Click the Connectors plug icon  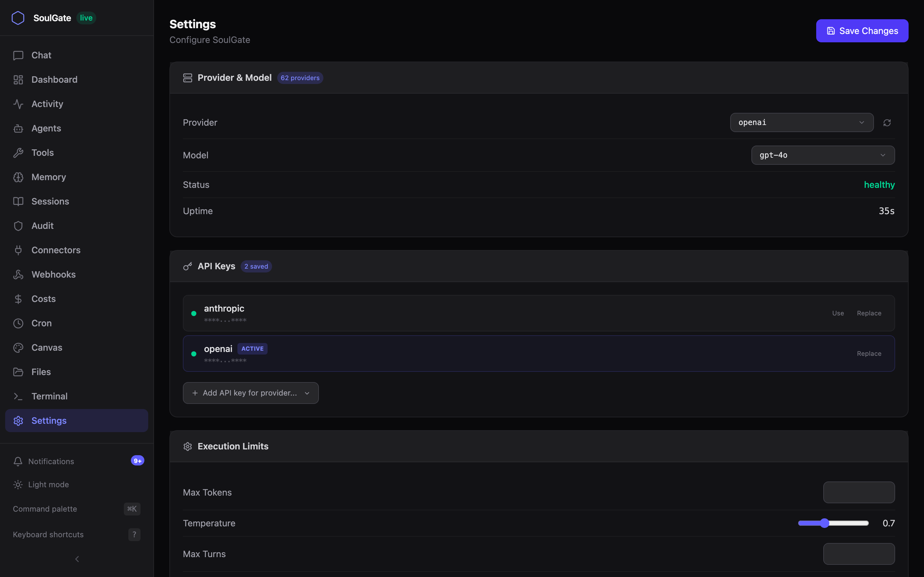pos(18,250)
